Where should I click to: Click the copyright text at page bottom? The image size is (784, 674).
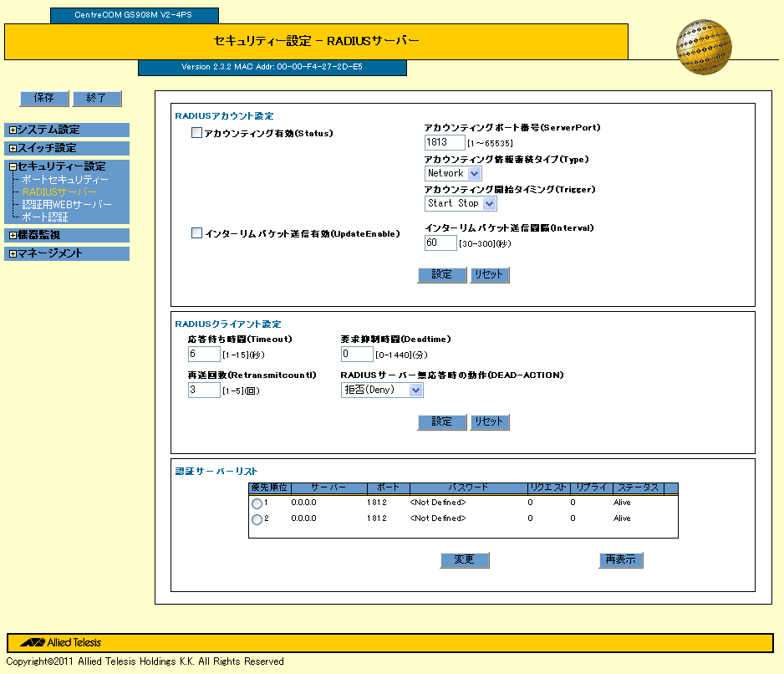tap(145, 661)
